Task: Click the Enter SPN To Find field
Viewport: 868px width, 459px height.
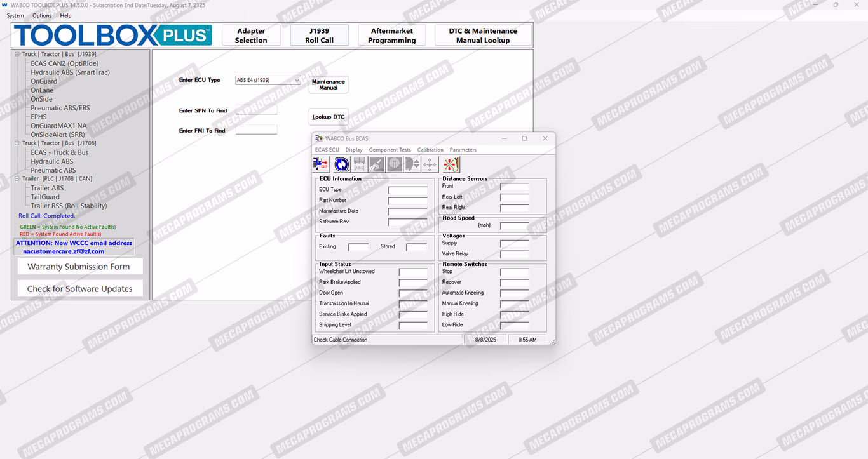Action: pyautogui.click(x=257, y=110)
